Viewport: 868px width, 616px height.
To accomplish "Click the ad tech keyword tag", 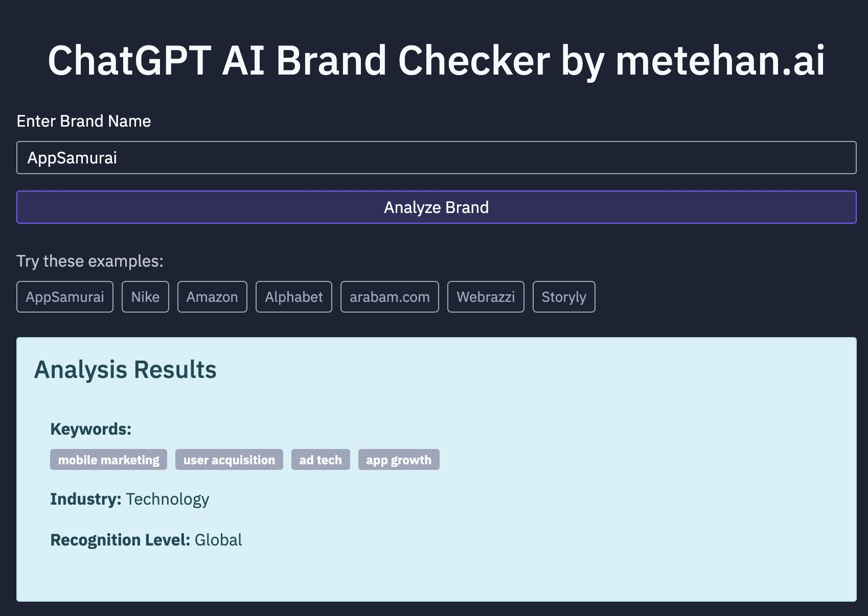I will (x=321, y=460).
